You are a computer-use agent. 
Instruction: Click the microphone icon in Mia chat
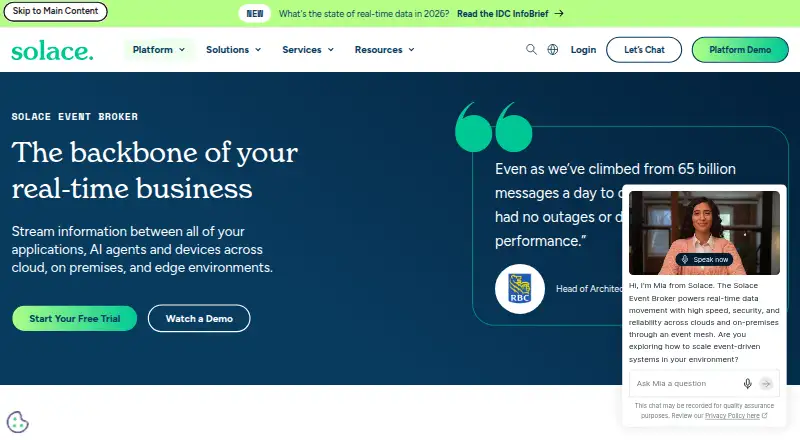[747, 384]
